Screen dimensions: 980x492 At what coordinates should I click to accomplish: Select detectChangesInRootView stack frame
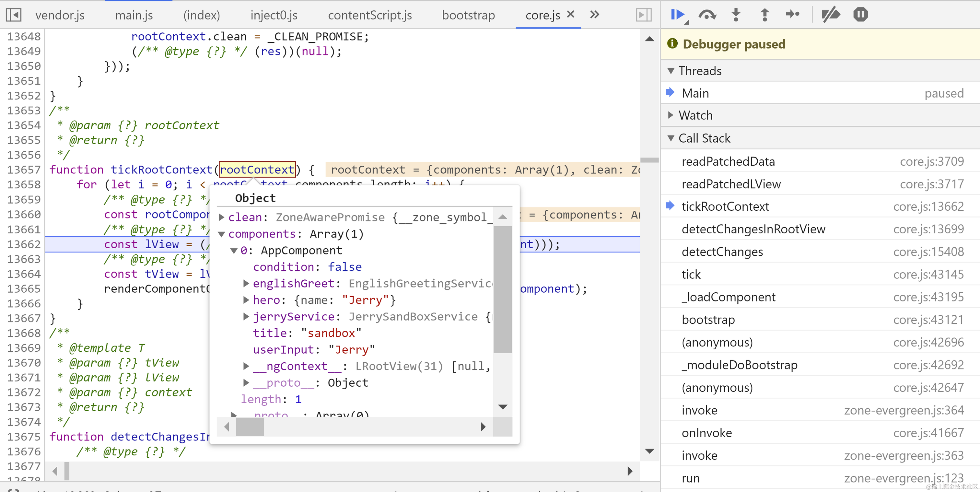pos(753,229)
